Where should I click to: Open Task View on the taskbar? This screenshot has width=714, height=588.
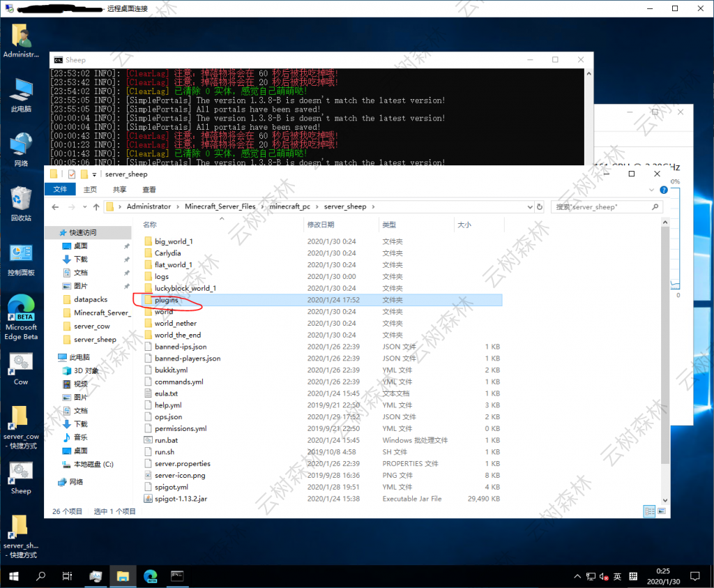point(67,577)
